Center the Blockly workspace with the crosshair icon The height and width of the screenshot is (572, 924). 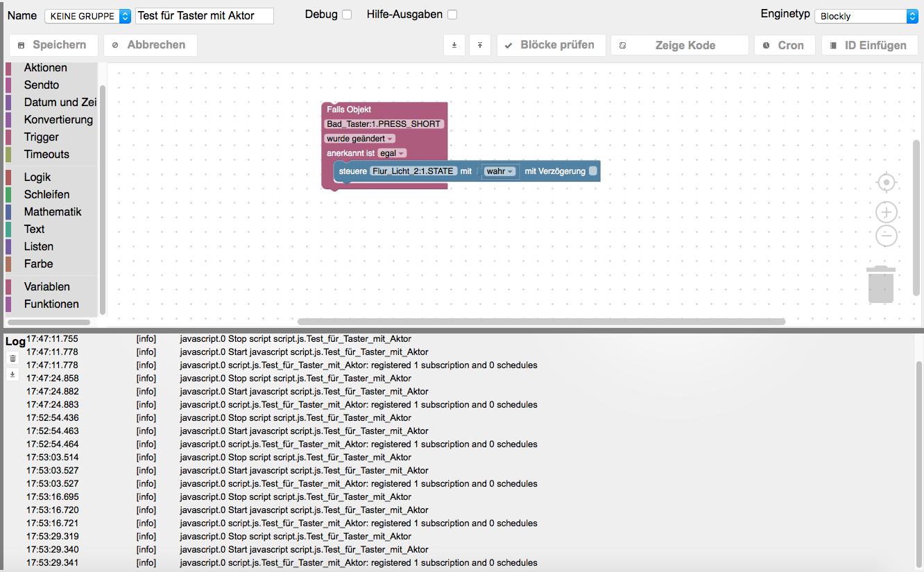(x=886, y=183)
